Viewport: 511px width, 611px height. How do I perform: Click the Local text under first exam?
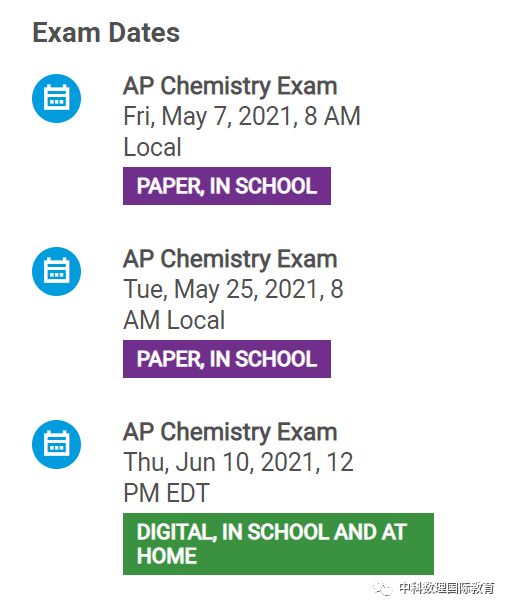tap(152, 147)
